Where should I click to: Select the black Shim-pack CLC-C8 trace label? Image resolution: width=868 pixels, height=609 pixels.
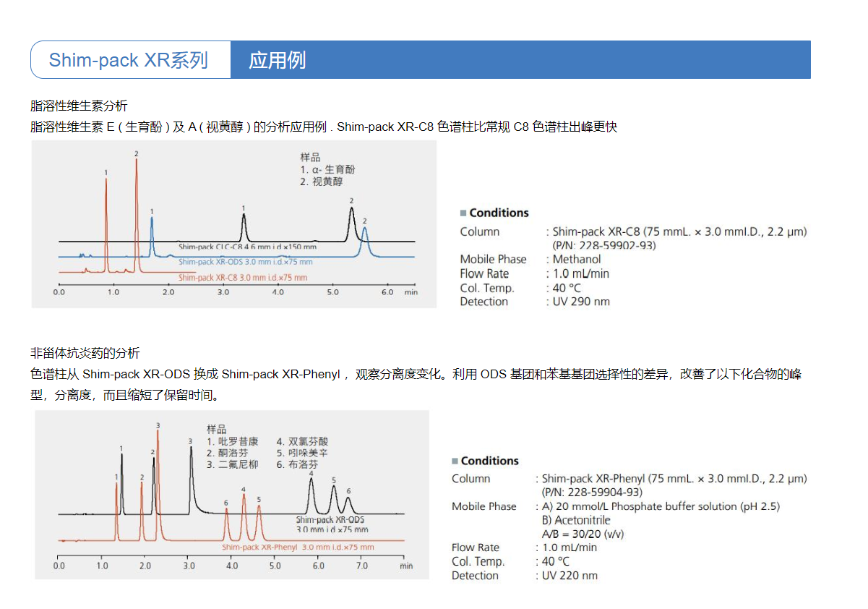[247, 247]
